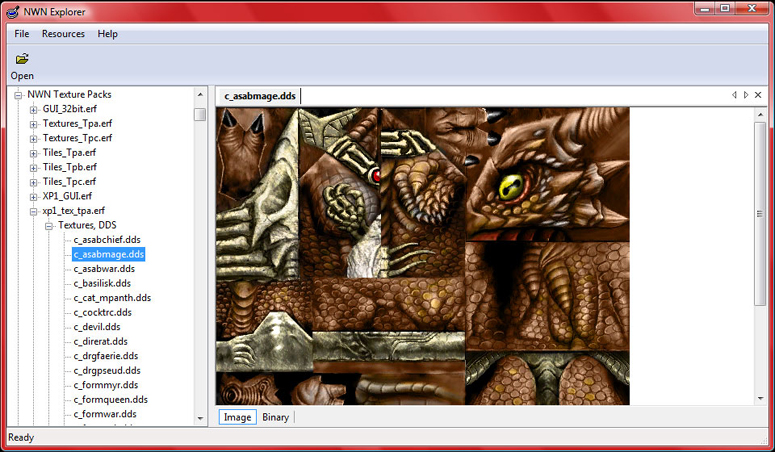
Task: Expand the Textures_Tpc.erf node
Action: [34, 138]
